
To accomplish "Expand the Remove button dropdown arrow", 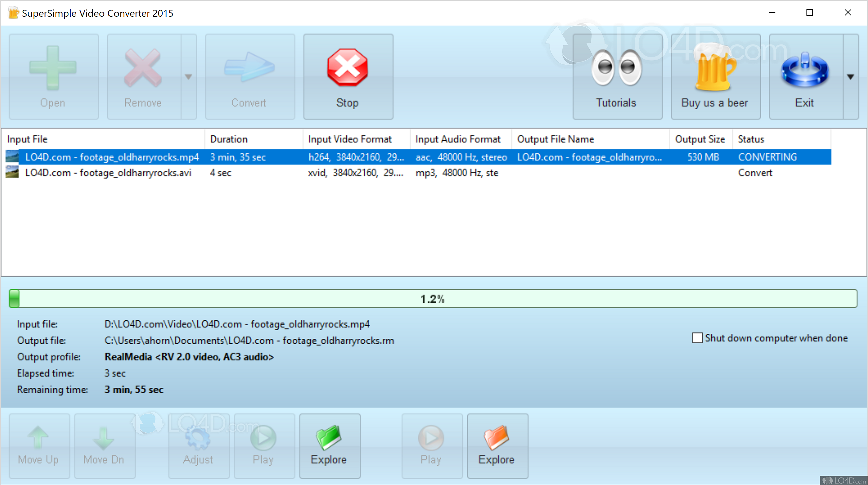I will [188, 77].
